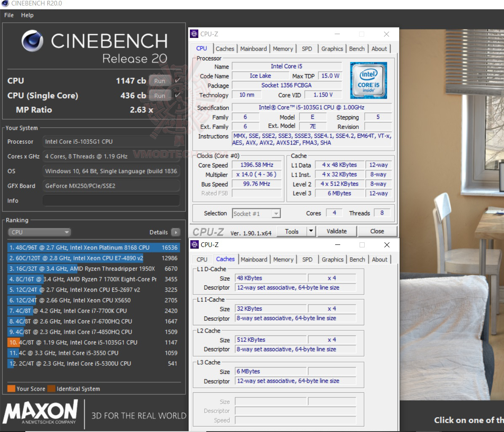Select ranking row Intel Xeon CPU E5-2697 v2
The height and width of the screenshot is (432, 504).
tap(93, 290)
